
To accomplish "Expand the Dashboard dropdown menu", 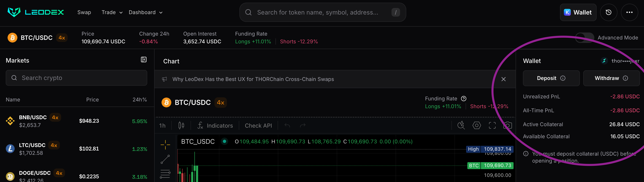I will (146, 12).
